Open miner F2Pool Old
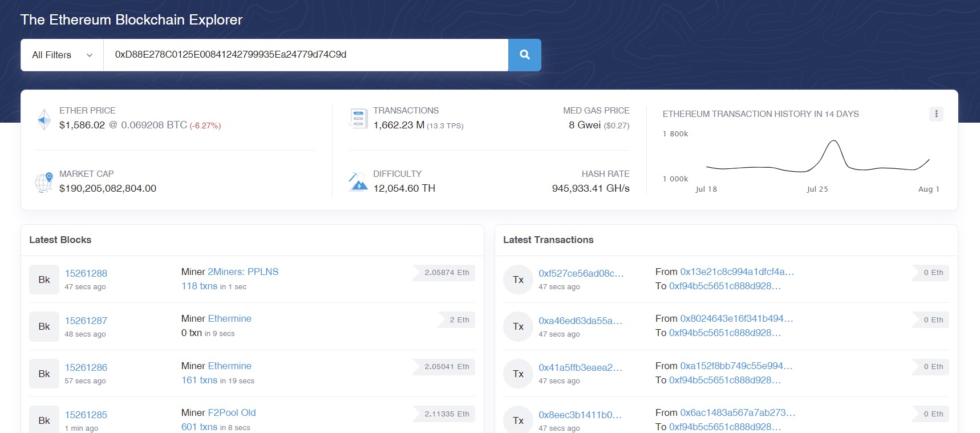 tap(232, 412)
